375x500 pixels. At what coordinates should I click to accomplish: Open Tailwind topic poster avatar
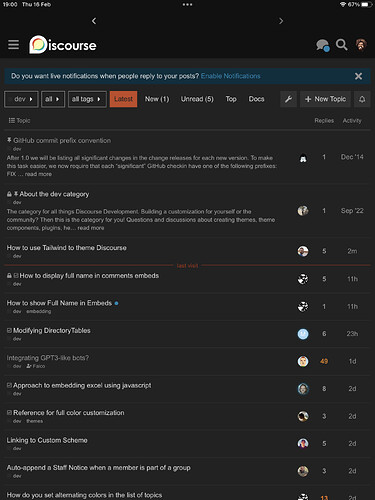click(303, 251)
